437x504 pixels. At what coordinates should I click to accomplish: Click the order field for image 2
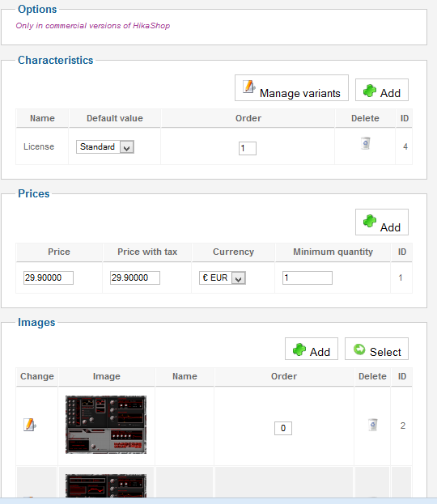[283, 428]
